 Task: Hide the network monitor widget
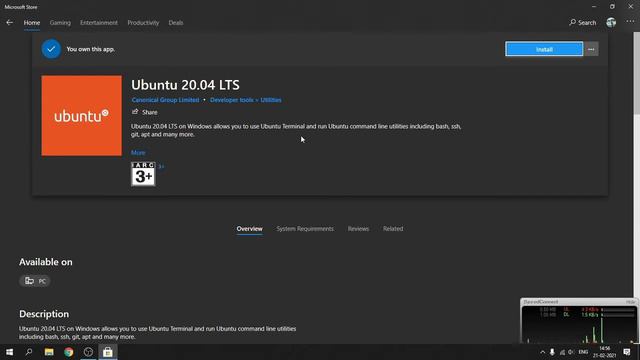tap(630, 302)
